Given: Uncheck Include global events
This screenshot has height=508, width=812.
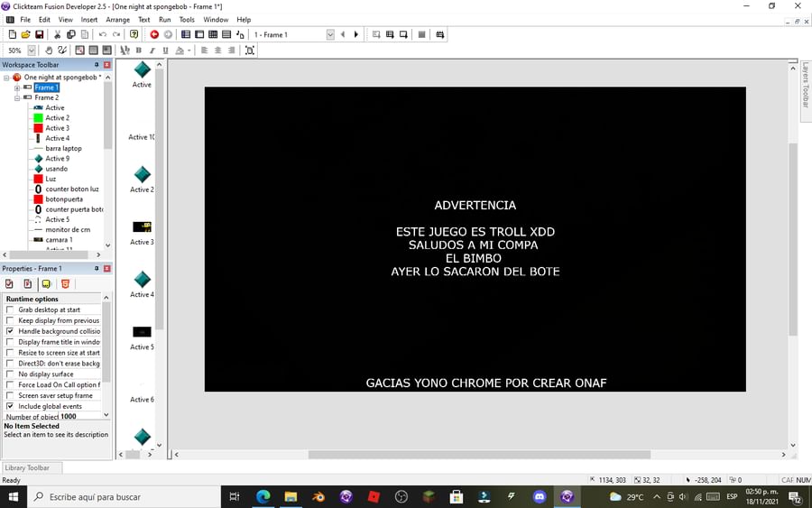Looking at the screenshot, I should click(10, 406).
